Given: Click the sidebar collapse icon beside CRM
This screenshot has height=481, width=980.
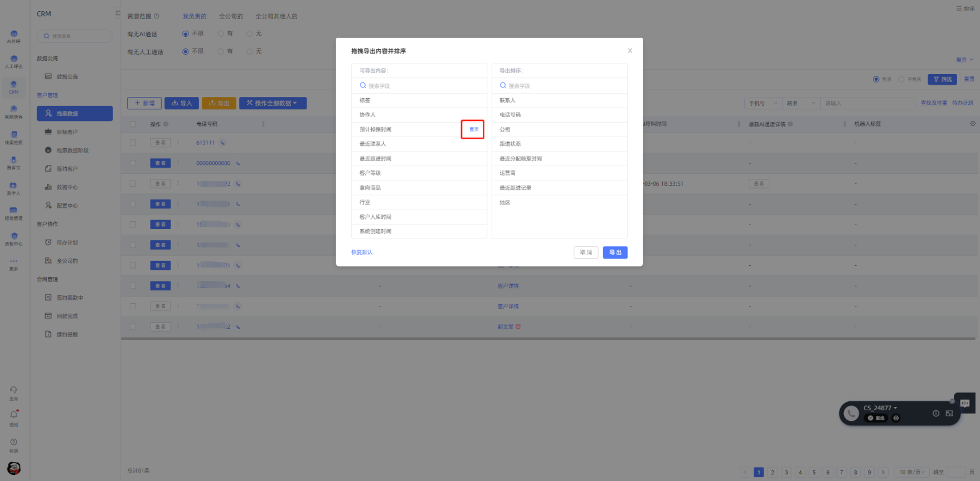Looking at the screenshot, I should [x=118, y=13].
